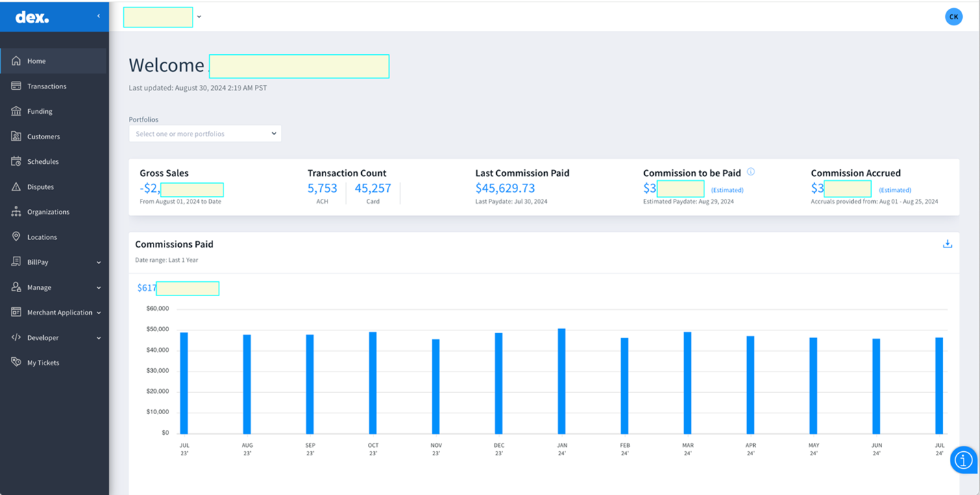Download the Commissions Paid chart data
This screenshot has height=495, width=980.
(947, 243)
